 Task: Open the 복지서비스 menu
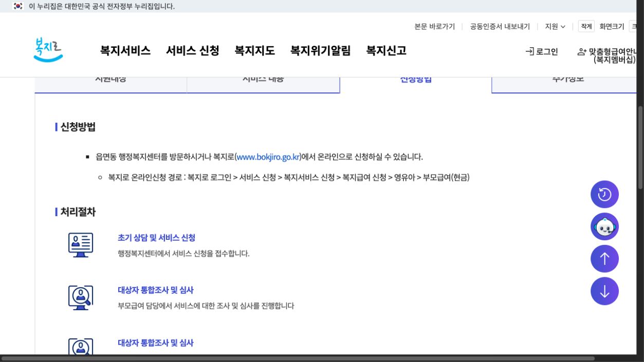click(125, 50)
